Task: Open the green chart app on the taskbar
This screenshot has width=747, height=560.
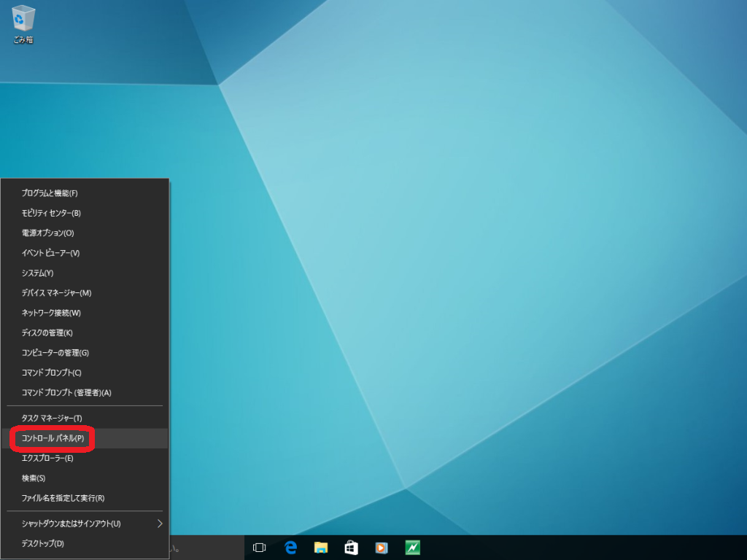Action: tap(413, 548)
